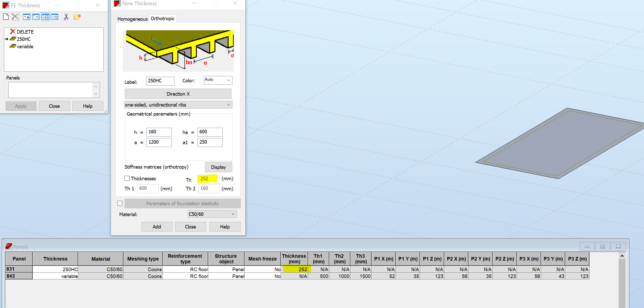Click the Panels window title icon
Screen dimensions: 644x308
9,246
